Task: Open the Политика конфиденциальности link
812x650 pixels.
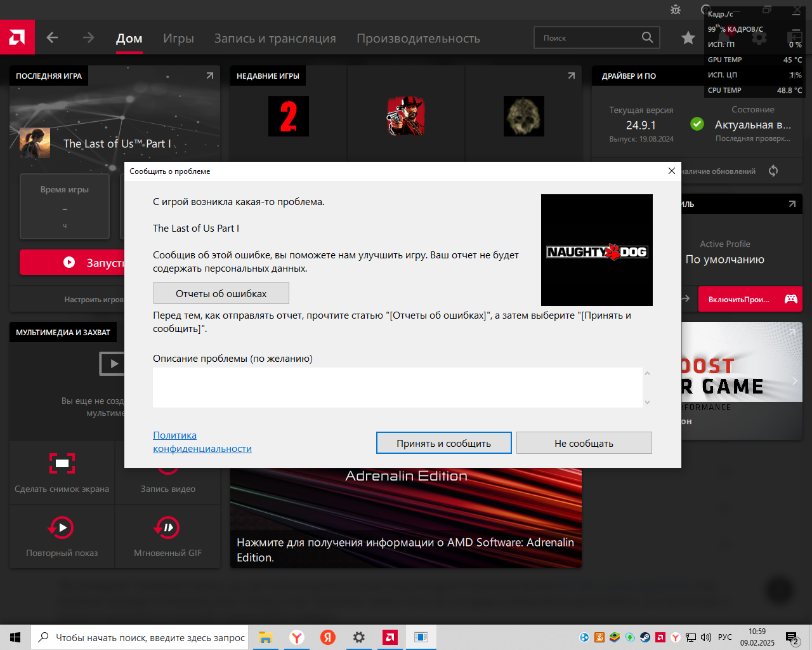Action: 202,442
